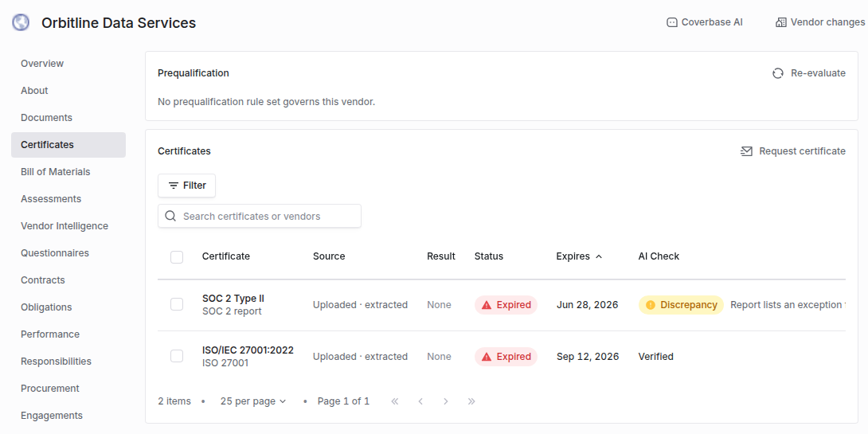Open Coverbase AI assistant

coord(704,22)
